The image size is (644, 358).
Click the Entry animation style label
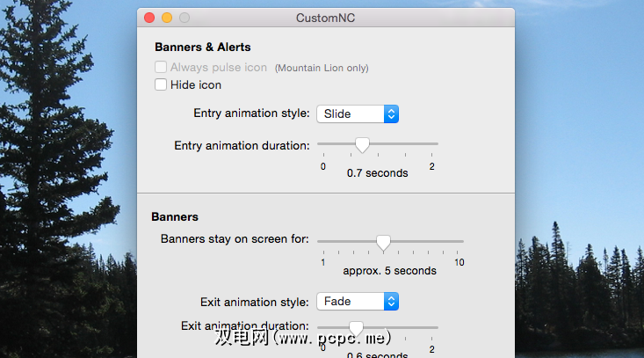click(x=251, y=113)
